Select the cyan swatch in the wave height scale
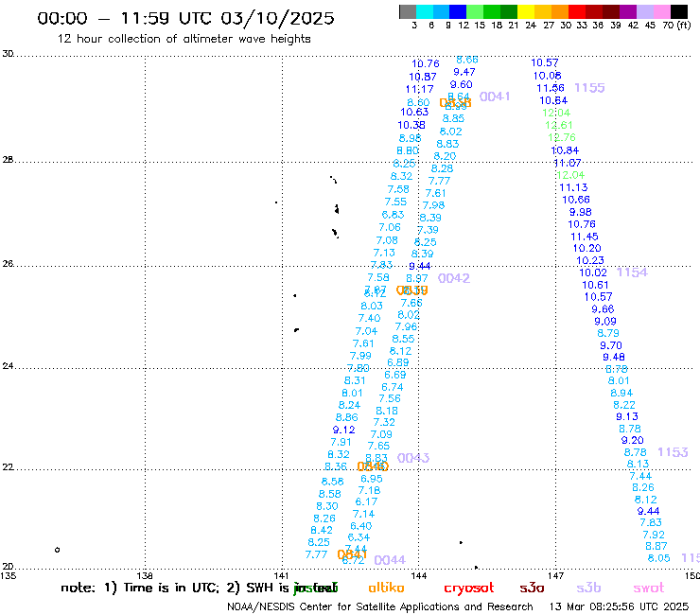This screenshot has width=700, height=615. tap(425, 11)
